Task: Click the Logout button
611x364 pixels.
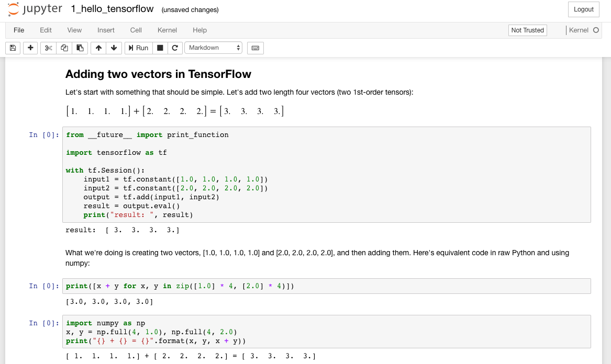Action: (584, 9)
